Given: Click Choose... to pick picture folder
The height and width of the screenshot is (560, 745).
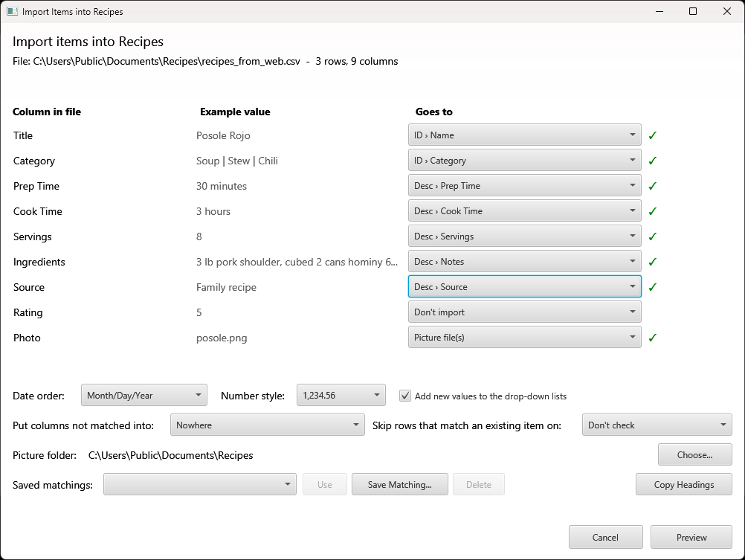Looking at the screenshot, I should click(694, 455).
